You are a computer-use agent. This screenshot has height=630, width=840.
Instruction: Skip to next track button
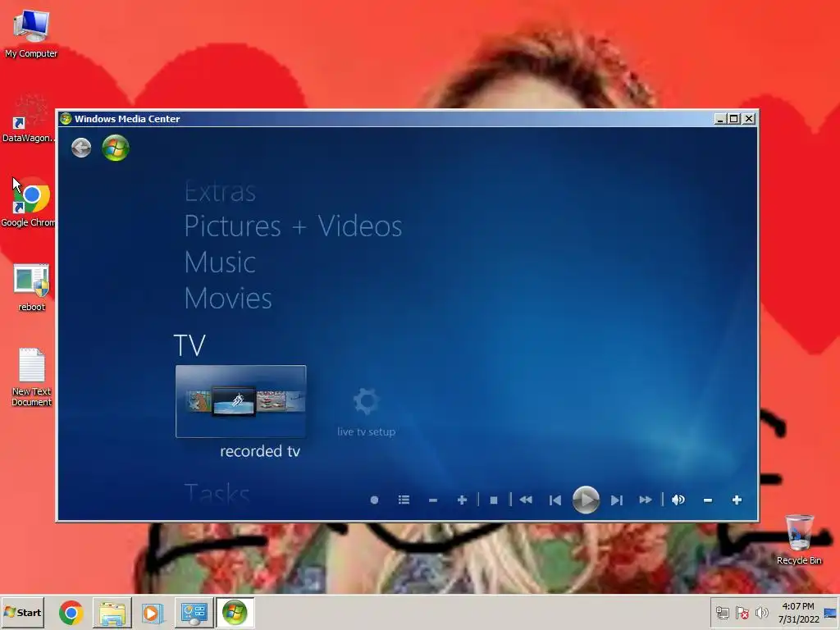coord(617,500)
